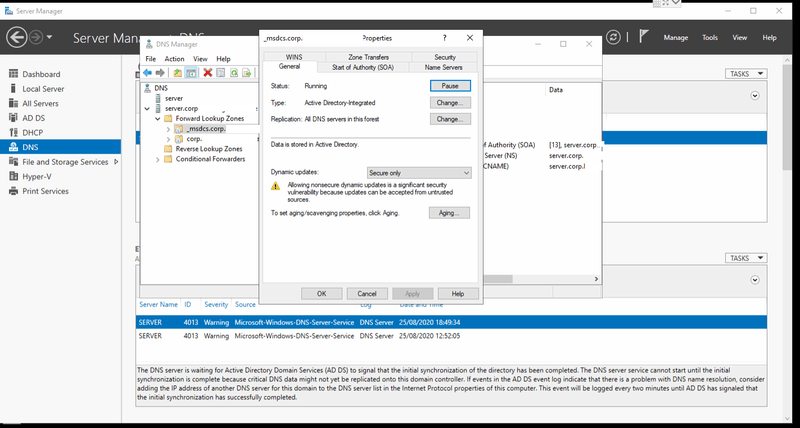Open the upper TASKS dropdown

point(746,74)
